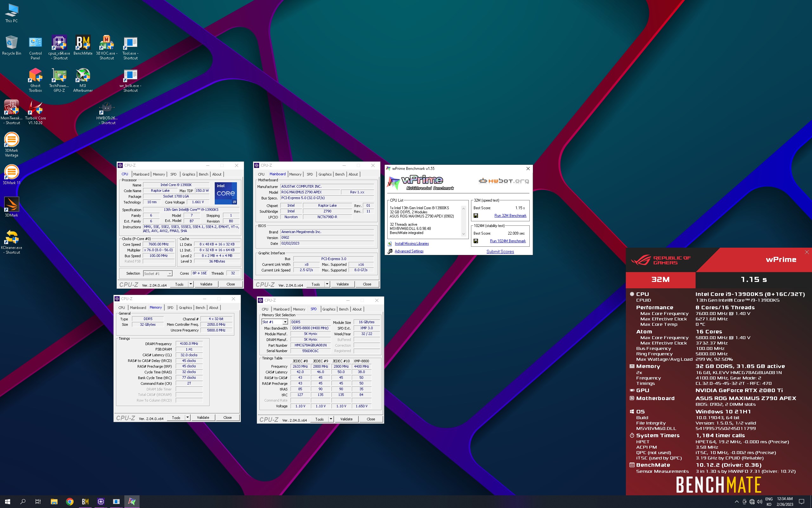Open Task View from the taskbar
Screen dimensions: 812x508
[x=38, y=502]
